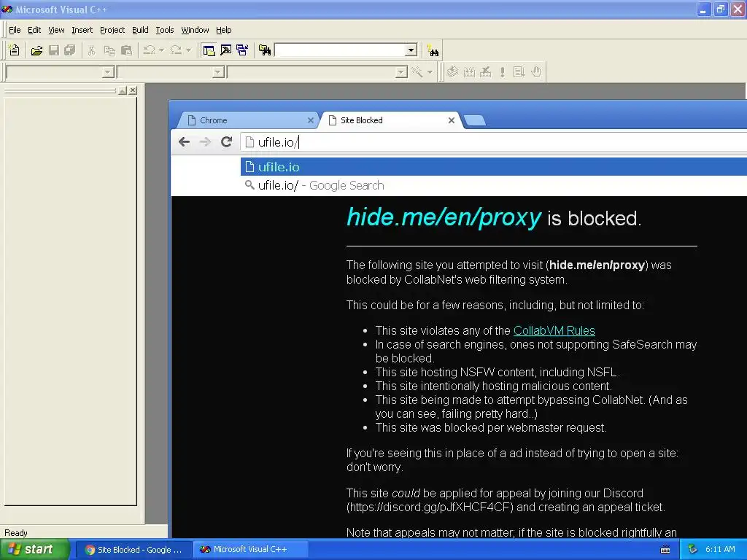The image size is (747, 560).
Task: Open the Project menu
Action: 112,30
